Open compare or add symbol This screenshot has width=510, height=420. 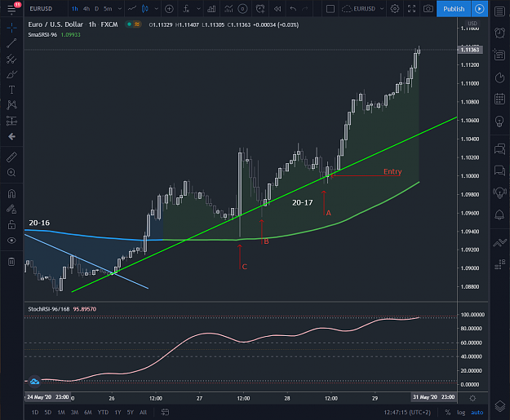(x=169, y=9)
